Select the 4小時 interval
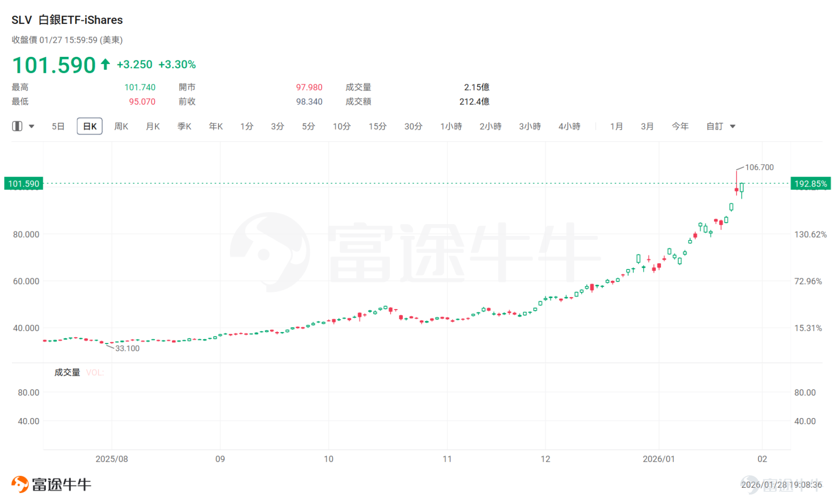The height and width of the screenshot is (504, 834). click(569, 126)
